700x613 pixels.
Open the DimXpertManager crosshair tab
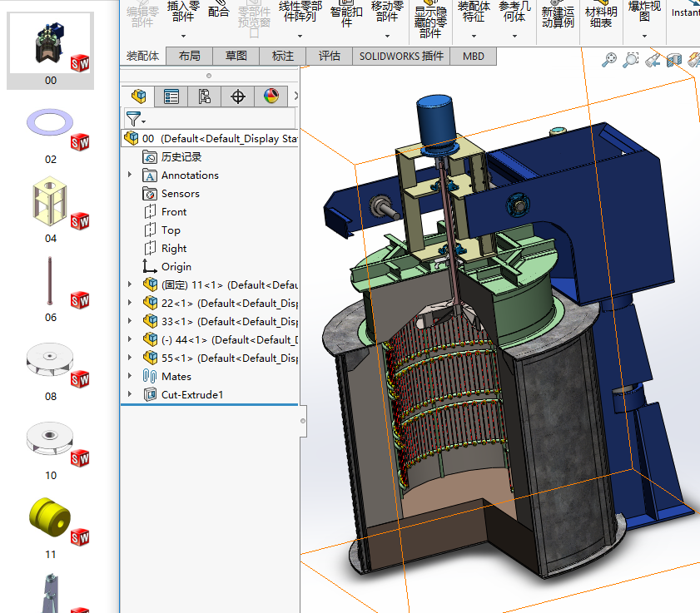[238, 96]
